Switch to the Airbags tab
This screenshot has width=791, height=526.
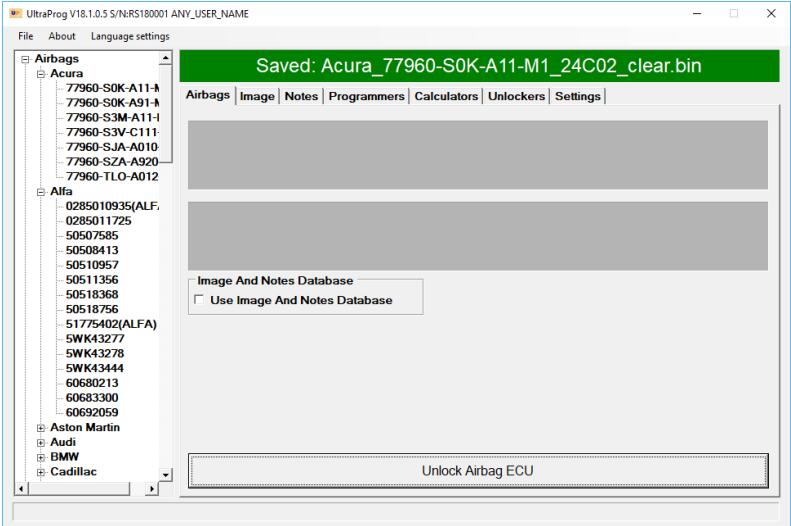tap(208, 95)
